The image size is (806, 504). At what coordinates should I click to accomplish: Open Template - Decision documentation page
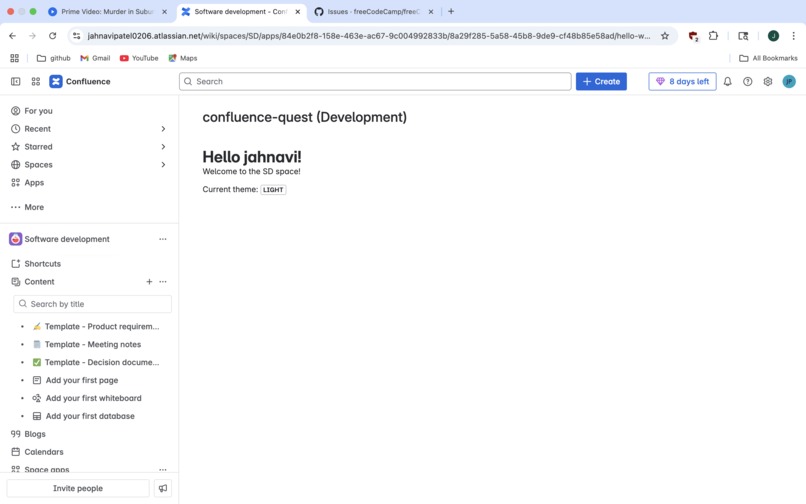96,362
